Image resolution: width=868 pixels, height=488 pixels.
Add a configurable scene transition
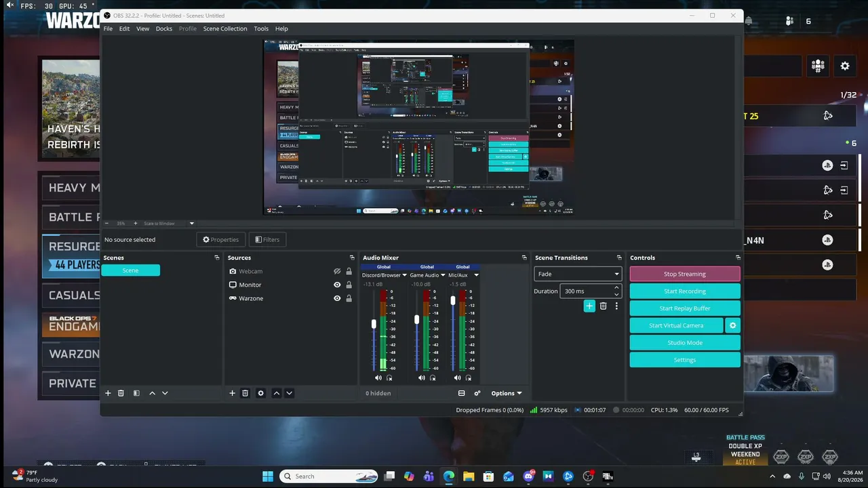coord(589,306)
